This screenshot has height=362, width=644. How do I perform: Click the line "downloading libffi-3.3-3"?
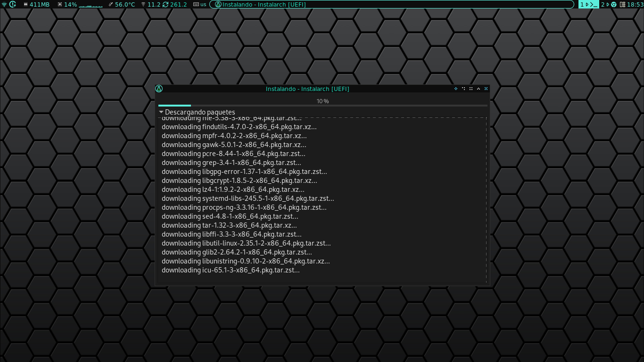(x=231, y=234)
